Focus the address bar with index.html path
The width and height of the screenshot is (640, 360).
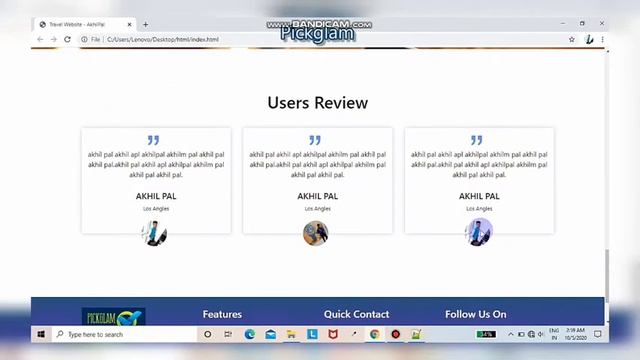[x=163, y=39]
